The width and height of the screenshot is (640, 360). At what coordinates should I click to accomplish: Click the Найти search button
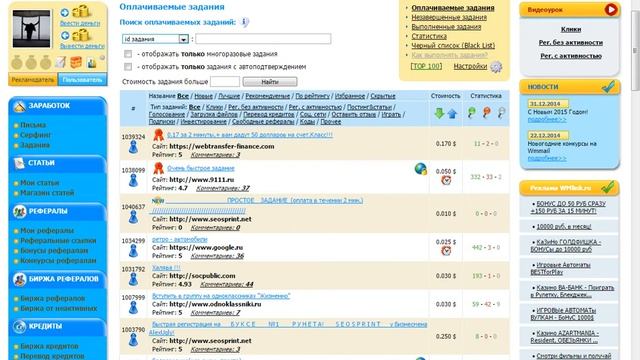[x=270, y=82]
